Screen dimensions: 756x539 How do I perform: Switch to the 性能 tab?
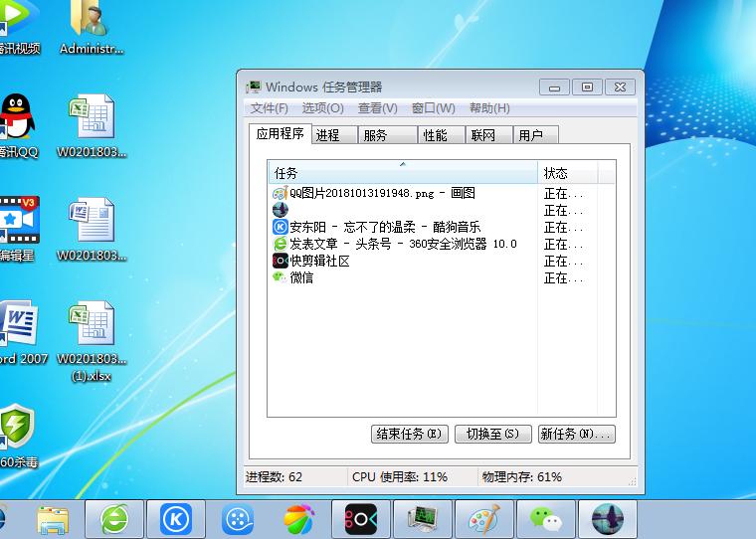click(x=435, y=135)
